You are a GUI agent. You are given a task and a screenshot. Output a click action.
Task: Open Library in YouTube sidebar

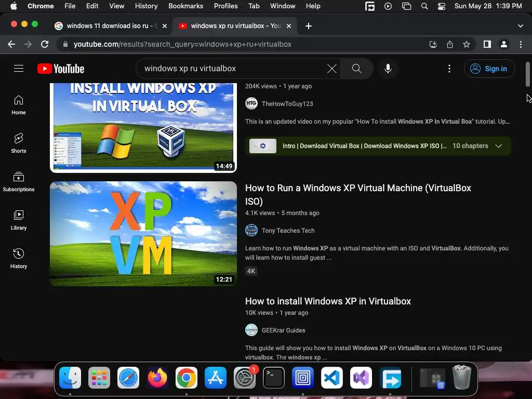[x=19, y=220]
